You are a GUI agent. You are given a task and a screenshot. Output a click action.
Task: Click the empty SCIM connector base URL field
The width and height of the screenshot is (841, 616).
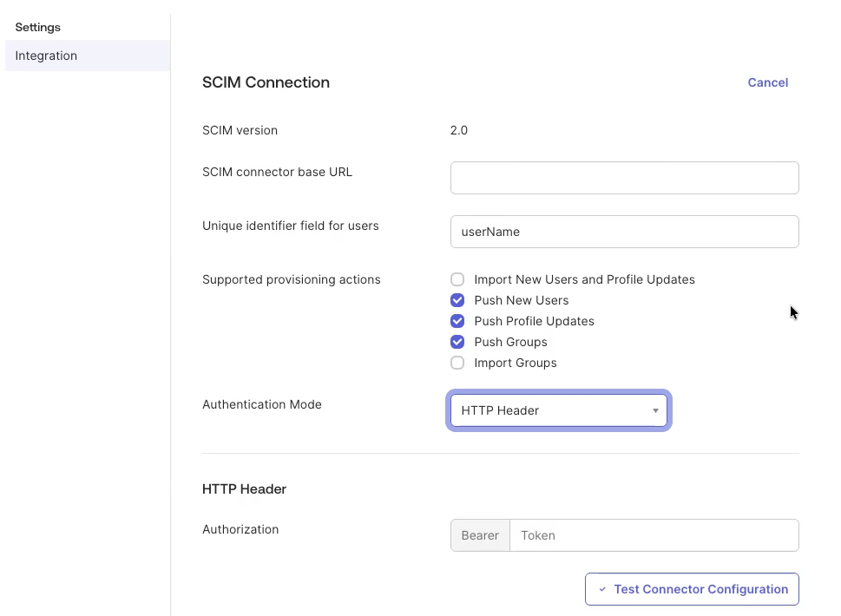pos(624,178)
